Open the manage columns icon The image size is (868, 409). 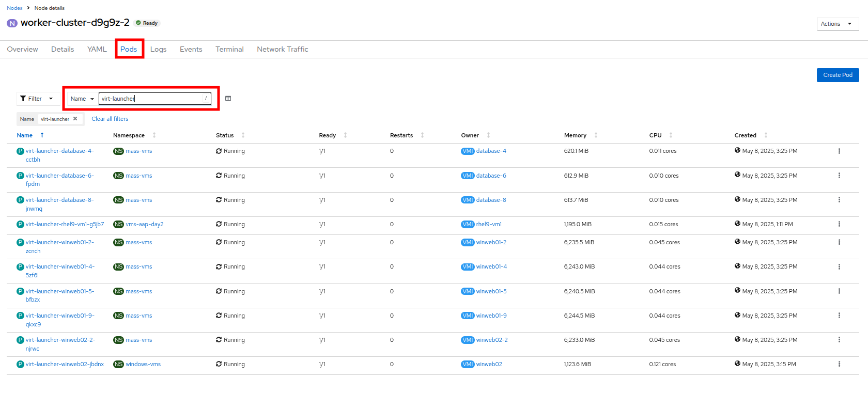[228, 99]
